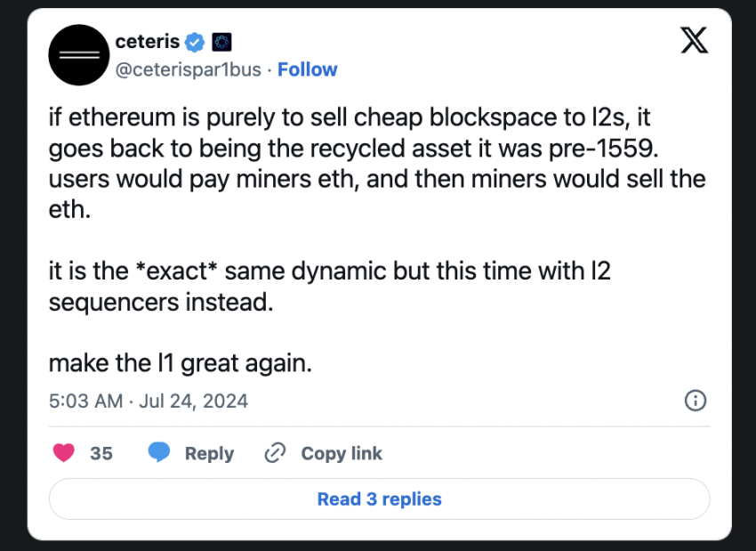This screenshot has width=756, height=551.
Task: Click the Copy link text label
Action: (x=342, y=453)
